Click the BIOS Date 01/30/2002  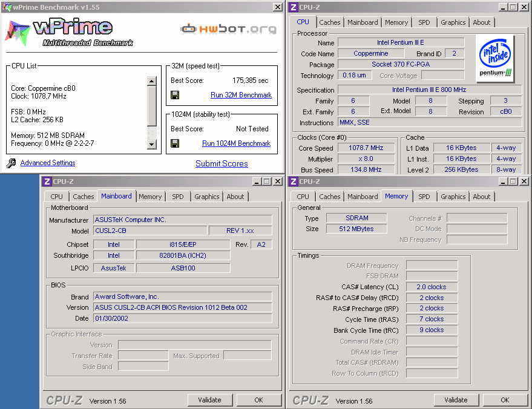pos(183,318)
